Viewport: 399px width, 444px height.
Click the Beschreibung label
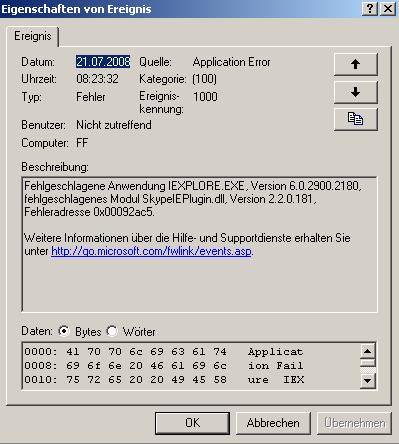[x=55, y=167]
